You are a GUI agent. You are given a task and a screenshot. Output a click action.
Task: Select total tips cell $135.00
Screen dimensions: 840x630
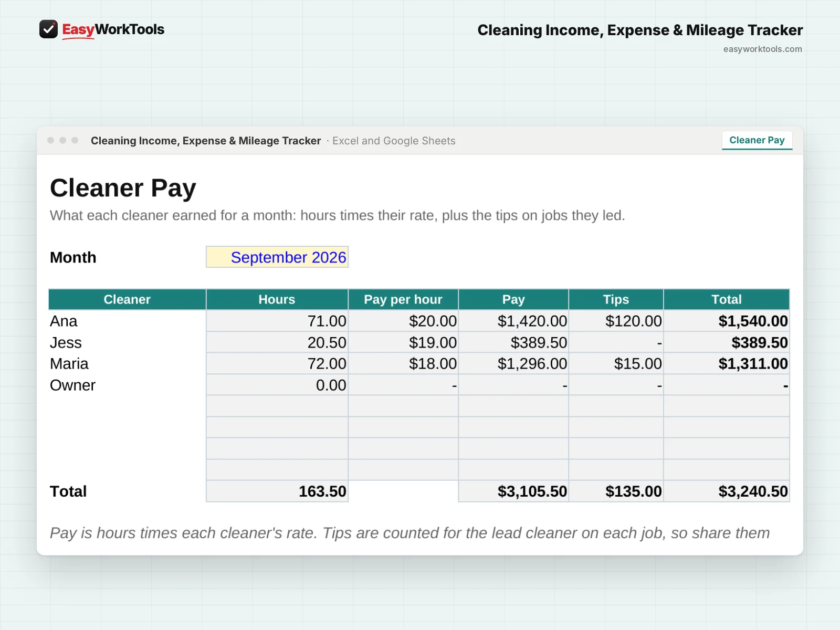point(616,491)
